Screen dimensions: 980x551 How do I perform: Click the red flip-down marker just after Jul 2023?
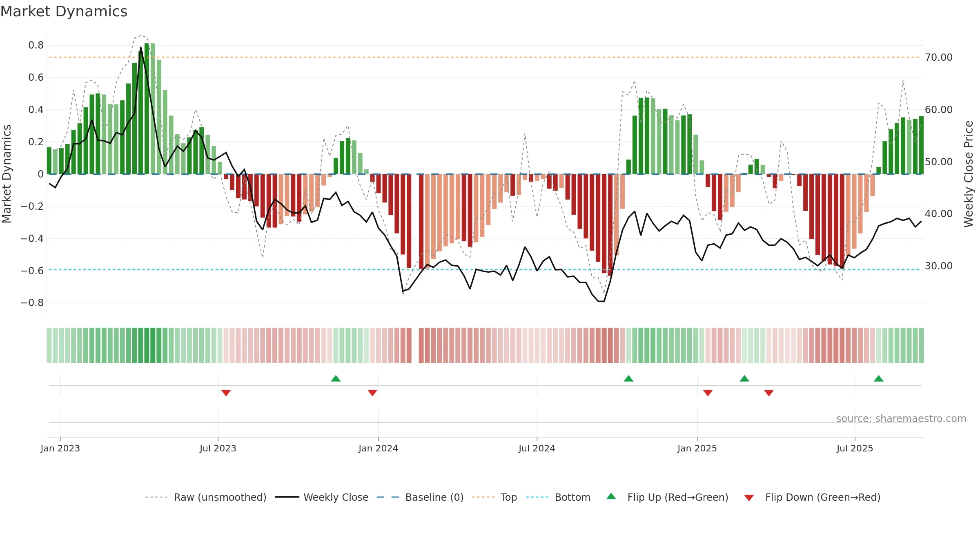[x=226, y=393]
